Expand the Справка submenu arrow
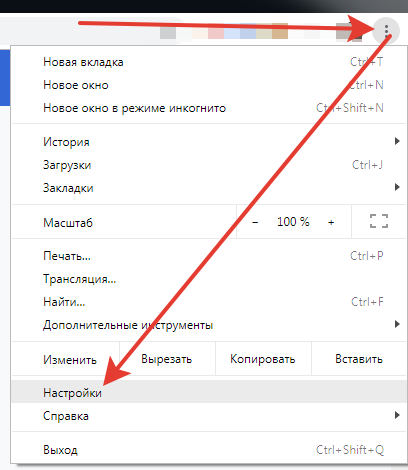 pyautogui.click(x=397, y=415)
